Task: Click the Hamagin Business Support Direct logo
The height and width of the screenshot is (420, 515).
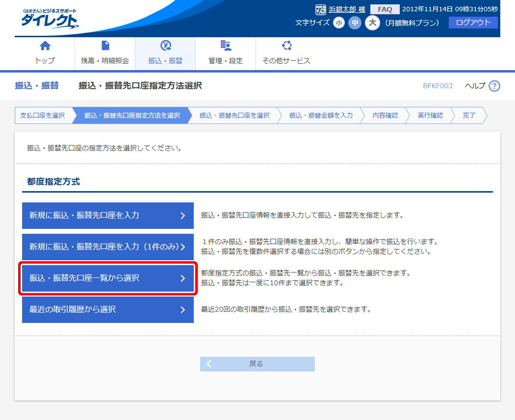Action: (x=50, y=19)
